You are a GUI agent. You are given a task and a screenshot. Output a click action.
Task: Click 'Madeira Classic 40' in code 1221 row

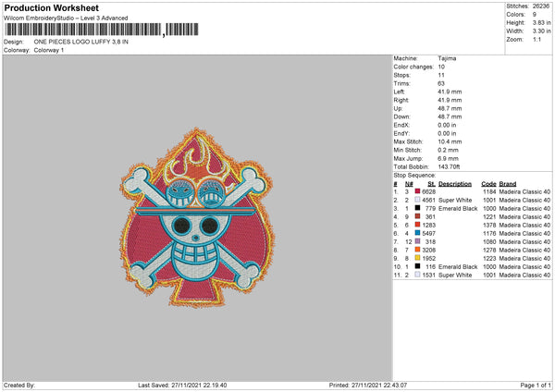pyautogui.click(x=524, y=217)
